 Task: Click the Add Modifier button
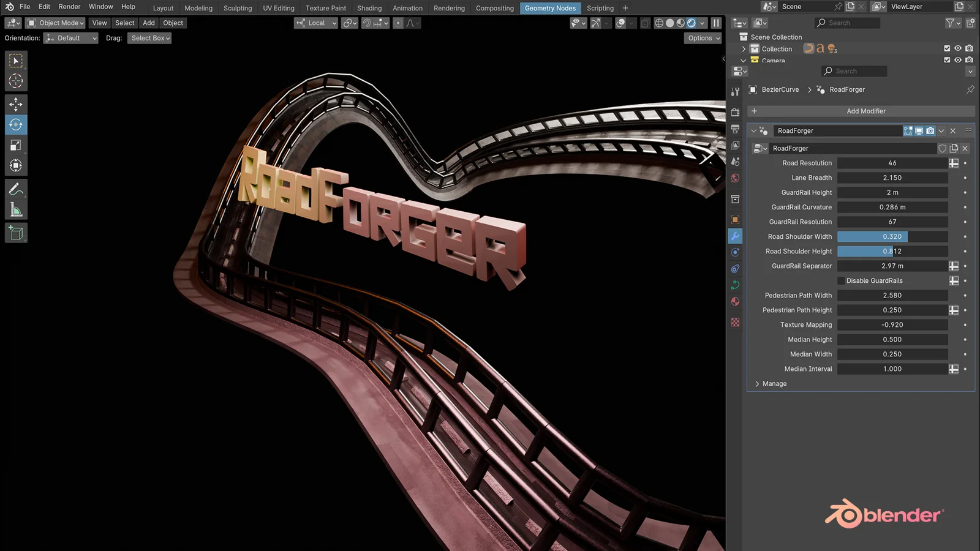(x=865, y=111)
